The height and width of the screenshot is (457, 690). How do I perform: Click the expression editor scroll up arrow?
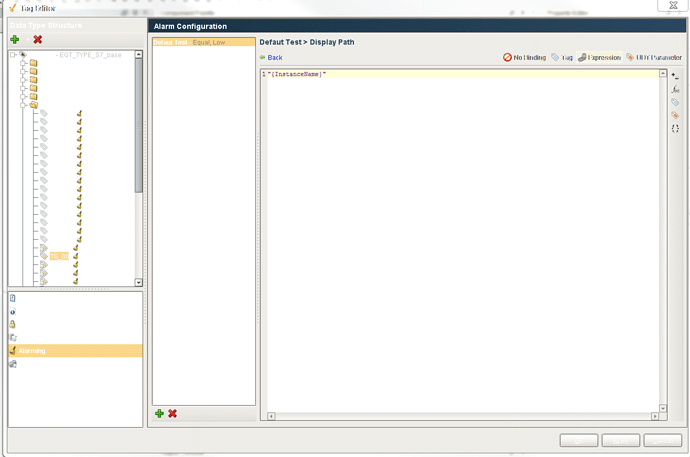coord(663,73)
